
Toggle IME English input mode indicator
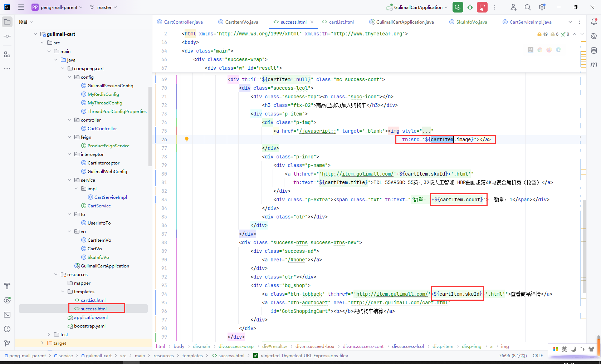click(564, 349)
